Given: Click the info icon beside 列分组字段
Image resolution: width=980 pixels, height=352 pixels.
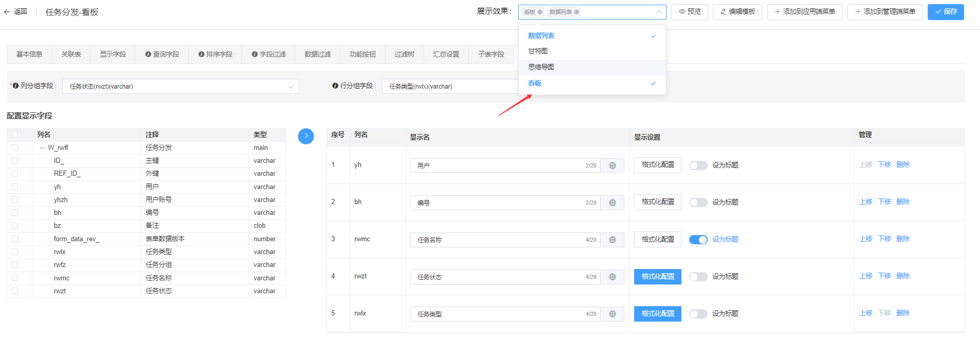Looking at the screenshot, I should pyautogui.click(x=15, y=86).
